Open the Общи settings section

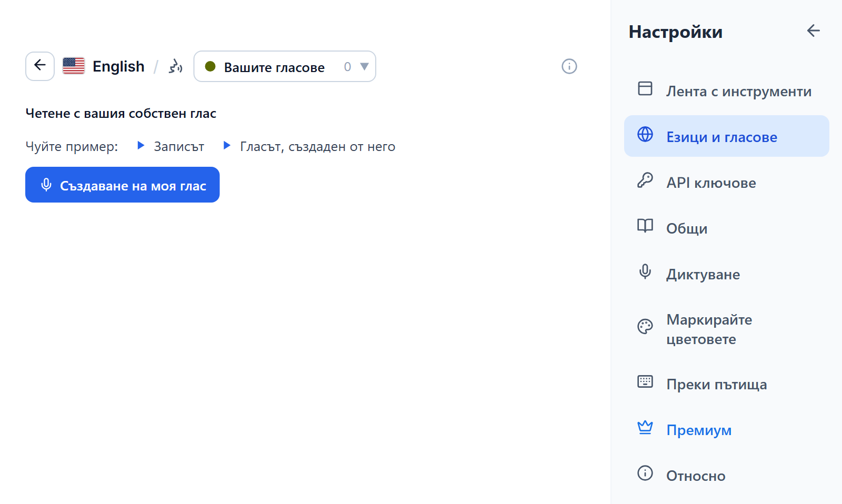click(727, 228)
